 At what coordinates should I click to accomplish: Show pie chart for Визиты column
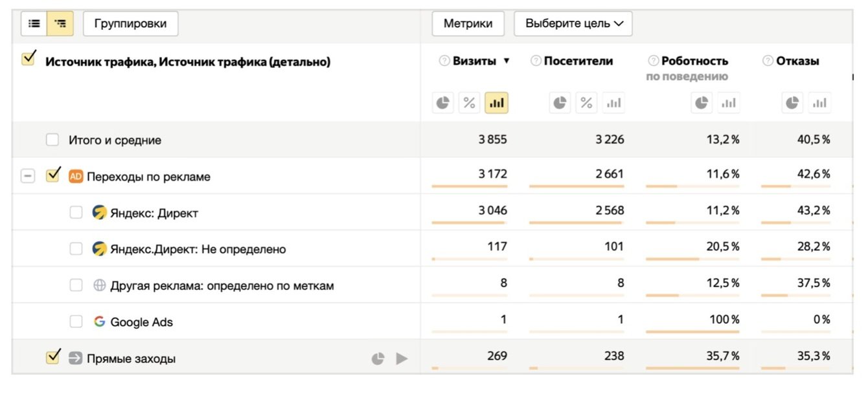(x=443, y=103)
